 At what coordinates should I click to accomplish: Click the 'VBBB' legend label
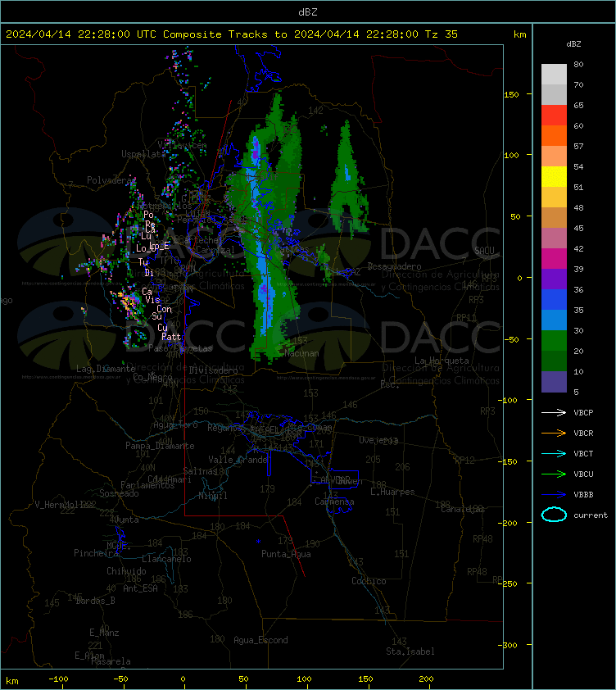583,495
